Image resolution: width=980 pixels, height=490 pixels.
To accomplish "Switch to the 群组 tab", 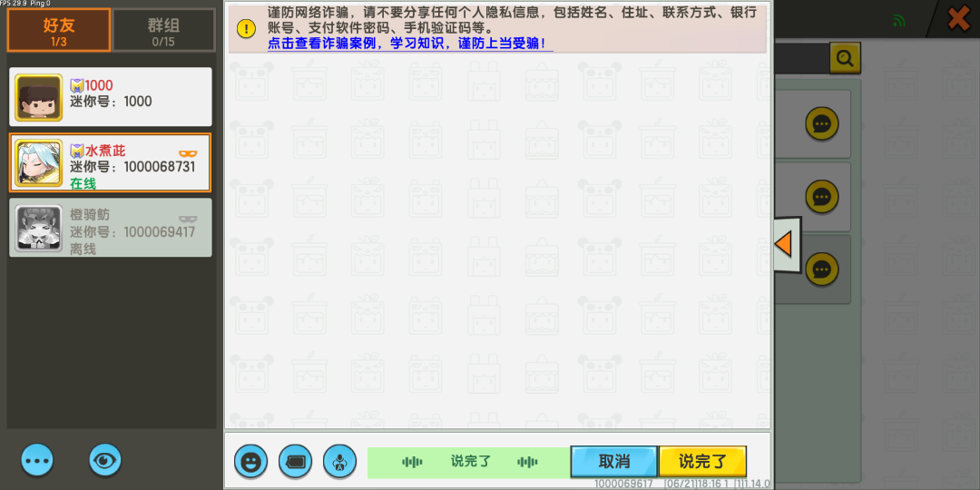I will click(x=163, y=30).
